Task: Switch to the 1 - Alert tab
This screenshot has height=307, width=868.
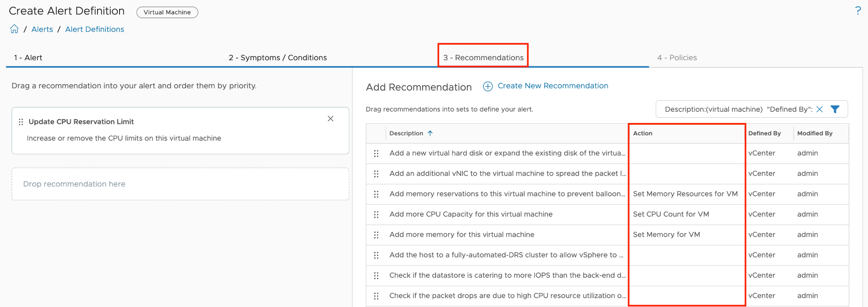Action: point(28,58)
